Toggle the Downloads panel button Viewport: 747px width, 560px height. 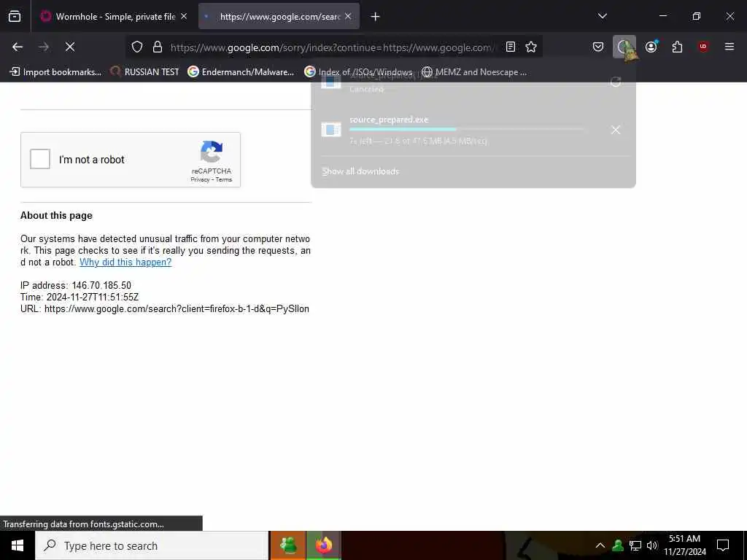pos(624,47)
